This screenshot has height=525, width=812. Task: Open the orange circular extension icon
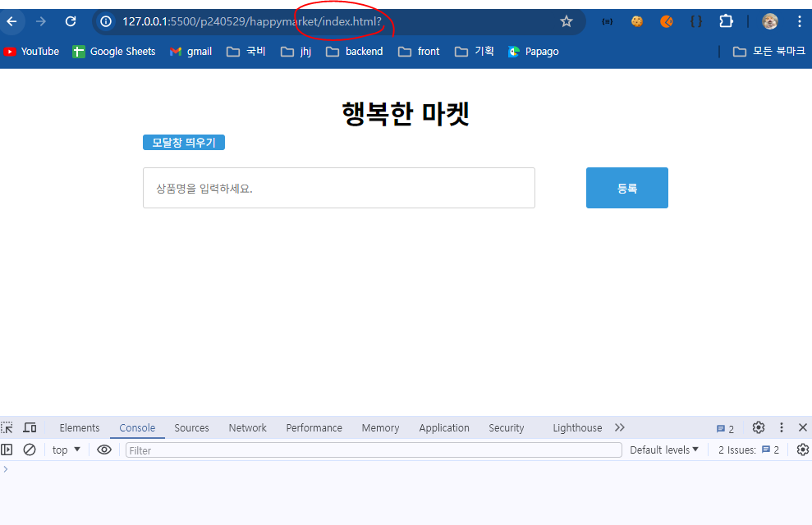[666, 21]
